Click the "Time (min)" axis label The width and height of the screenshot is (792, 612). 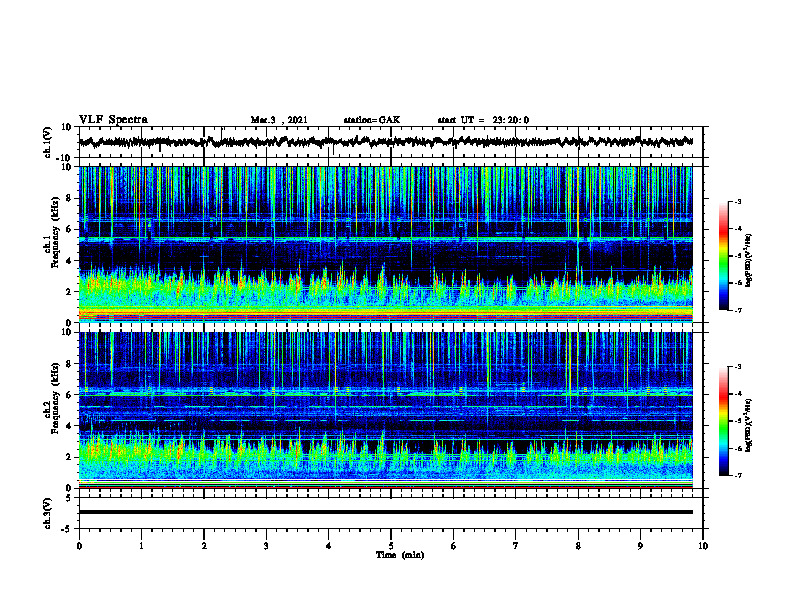tap(400, 555)
